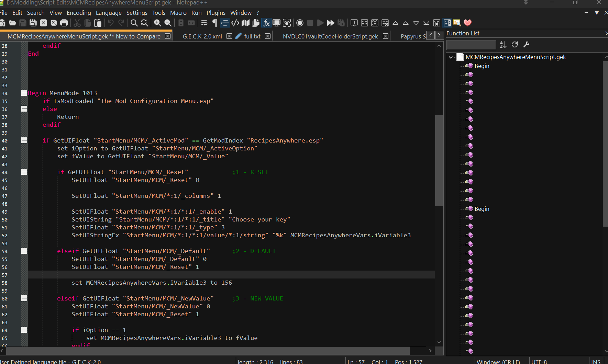Zoom out using the minus magnifier
Viewport: 608px width, 364px height.
click(168, 23)
